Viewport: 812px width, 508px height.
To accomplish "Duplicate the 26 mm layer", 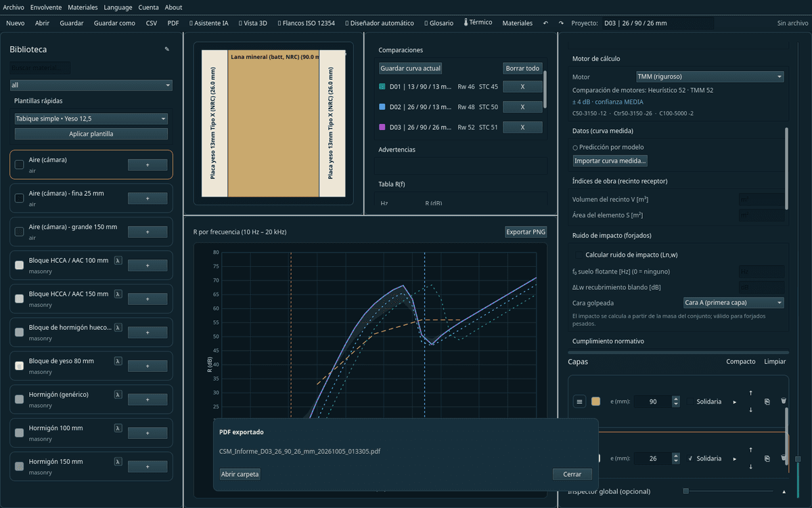I will 767,459.
